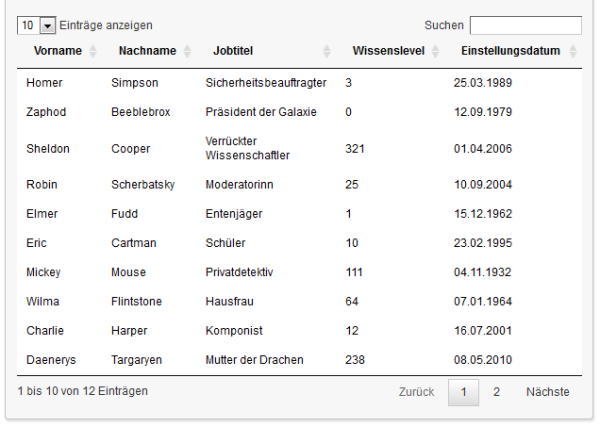Image resolution: width=600 pixels, height=427 pixels.
Task: Click the Einstellungsdatum sort arrows icon
Action: (573, 51)
